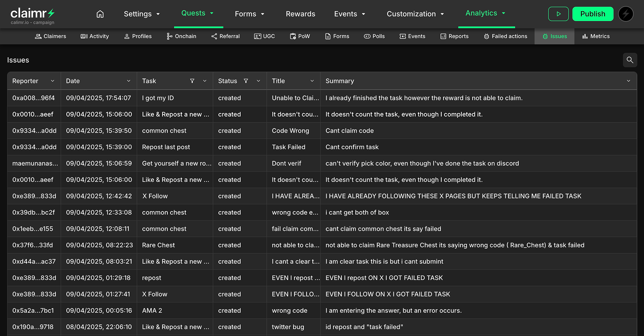Click reporter 0x5a2a...7bc1
Screen dimensions: 644x336
click(x=34, y=310)
